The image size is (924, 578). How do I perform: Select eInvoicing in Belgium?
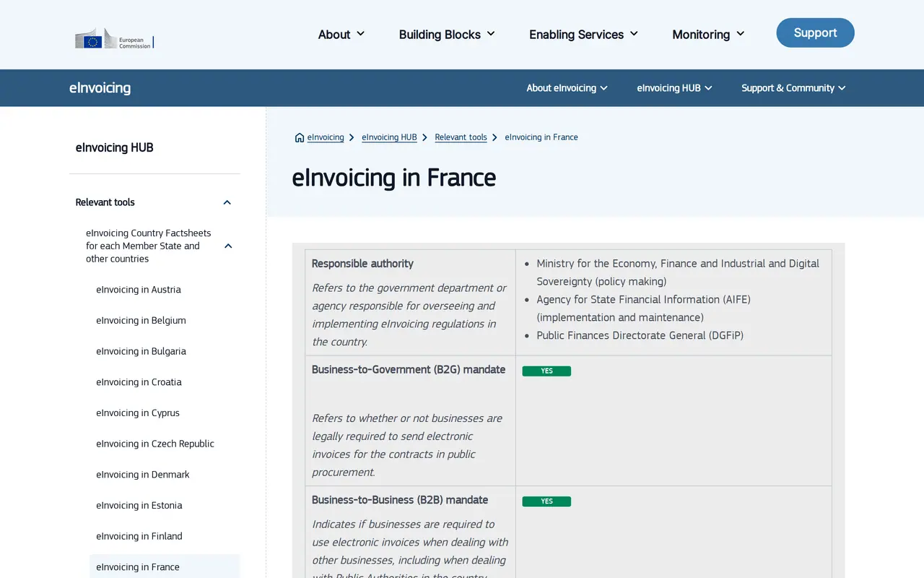pyautogui.click(x=141, y=321)
